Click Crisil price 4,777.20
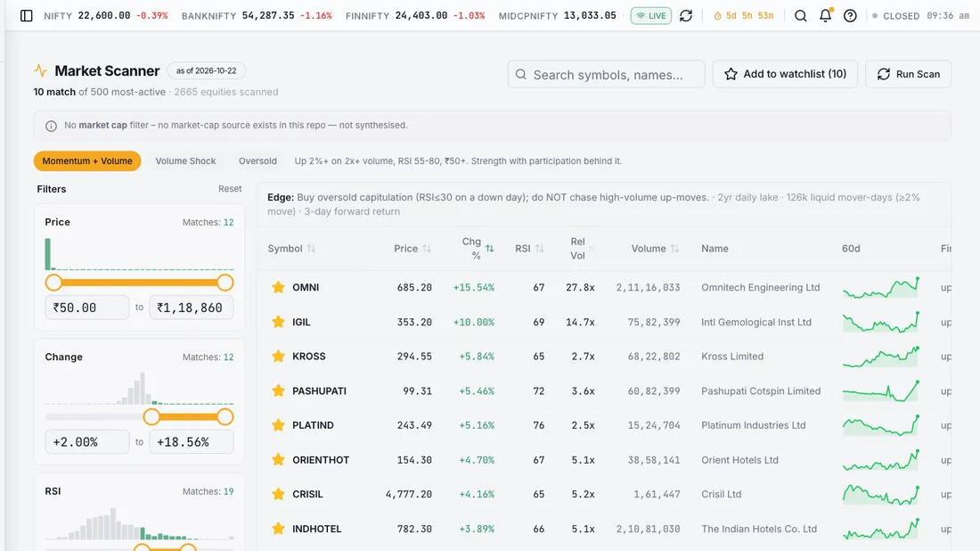 (409, 494)
